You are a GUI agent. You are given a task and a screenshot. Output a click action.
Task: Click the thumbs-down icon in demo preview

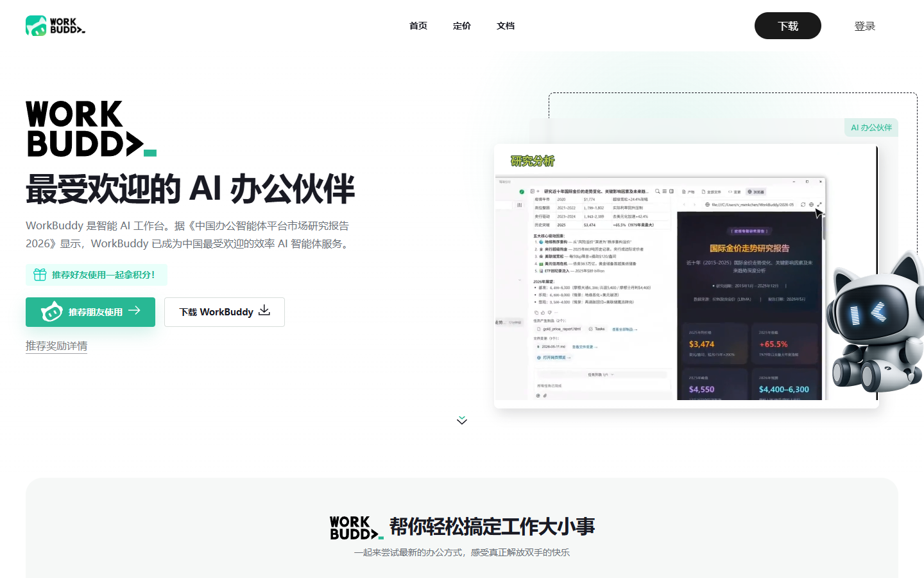[x=549, y=313]
